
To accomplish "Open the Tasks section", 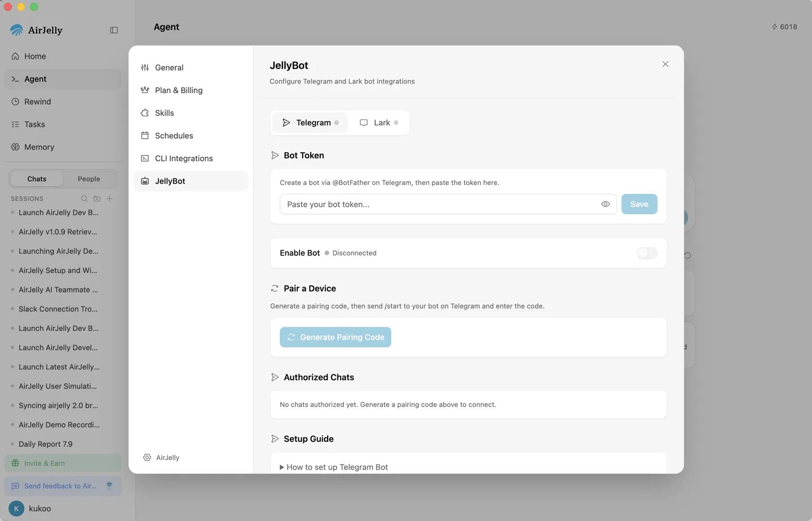I will (63, 124).
